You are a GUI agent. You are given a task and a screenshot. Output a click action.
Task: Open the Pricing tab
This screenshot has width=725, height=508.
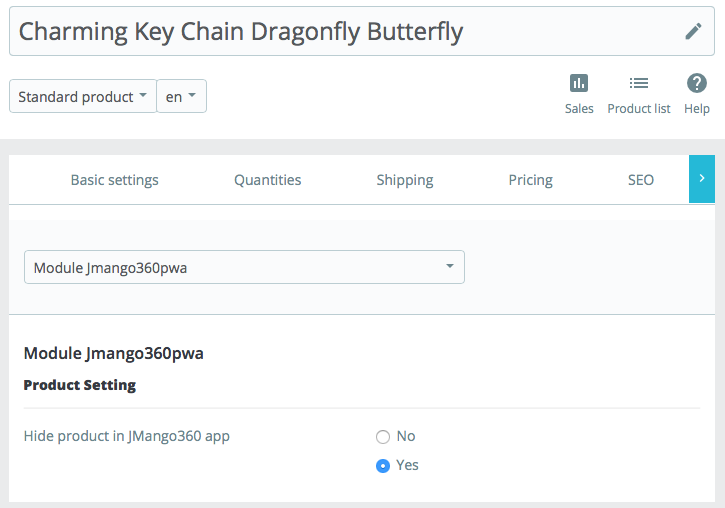point(530,180)
